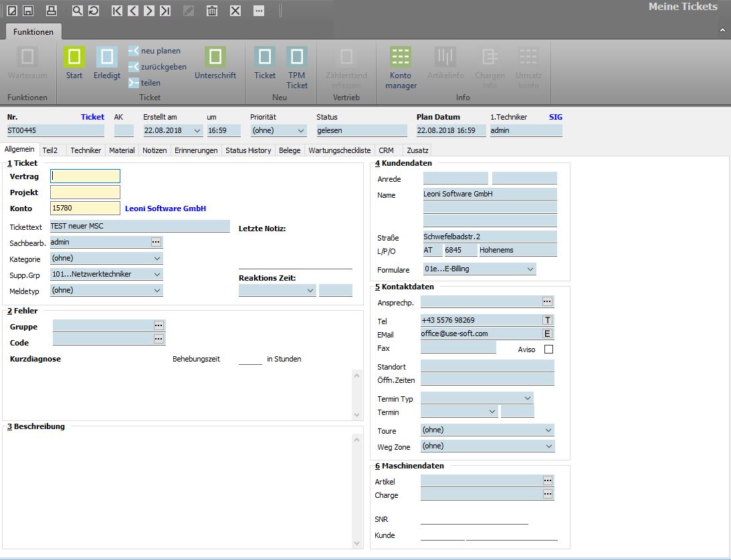Open Ansprechp. lookup ellipsis button
Viewport: 731px width, 560px height.
tap(547, 301)
